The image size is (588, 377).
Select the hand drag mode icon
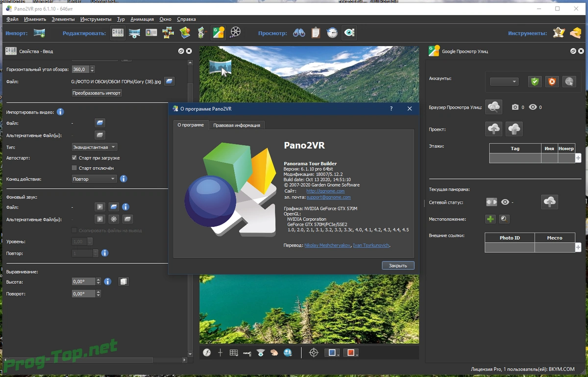[274, 352]
